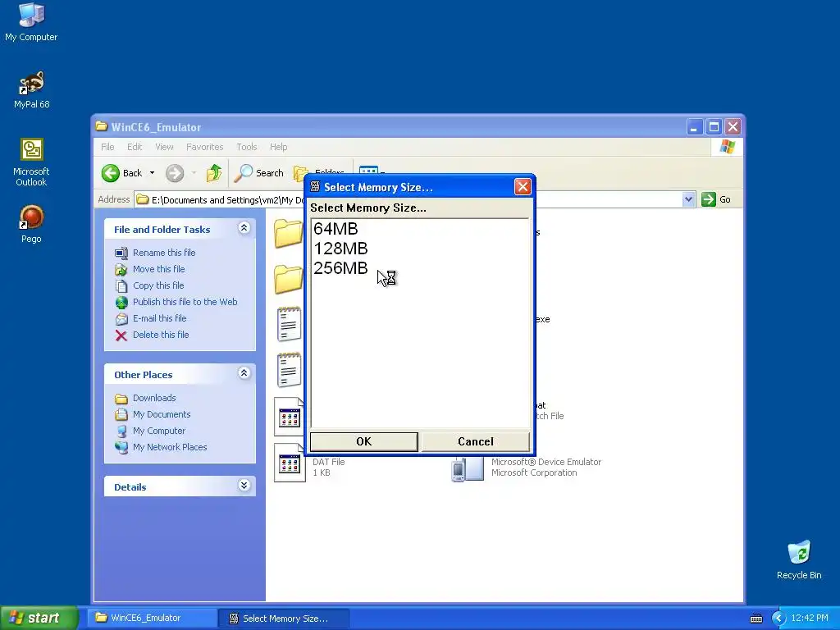
Task: Select the 64MB memory option
Action: point(336,229)
